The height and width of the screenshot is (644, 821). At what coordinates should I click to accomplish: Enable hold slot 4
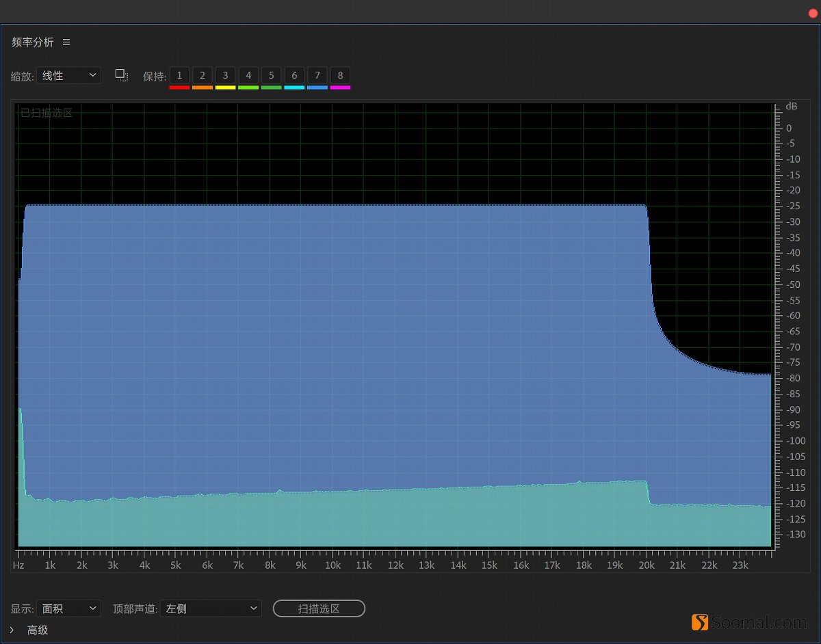click(248, 75)
